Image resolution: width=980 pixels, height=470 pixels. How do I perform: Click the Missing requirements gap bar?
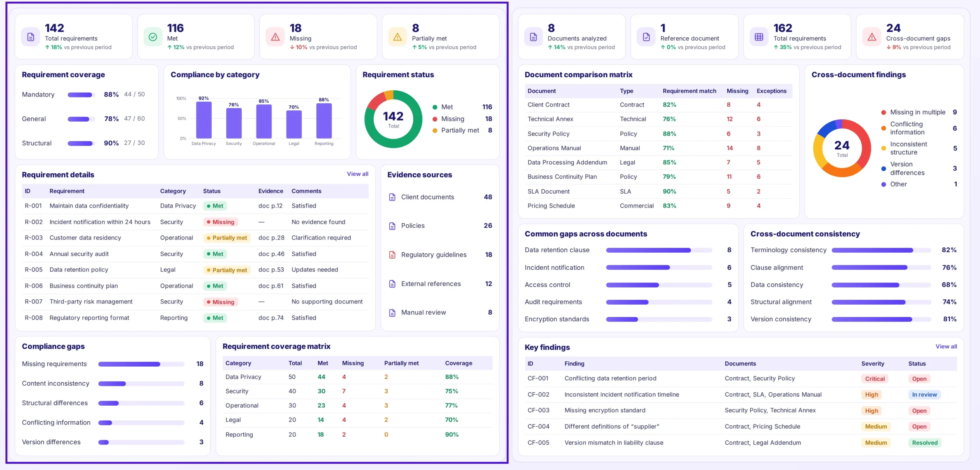pos(141,364)
